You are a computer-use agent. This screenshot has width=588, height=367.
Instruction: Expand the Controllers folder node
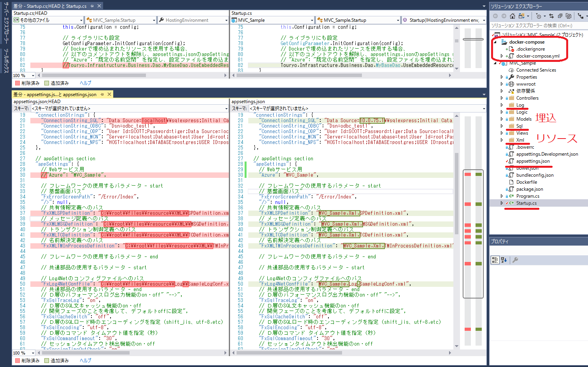(502, 98)
